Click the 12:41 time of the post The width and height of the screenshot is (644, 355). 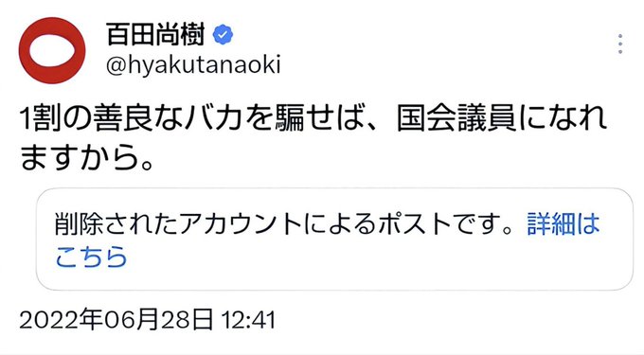coord(248,320)
